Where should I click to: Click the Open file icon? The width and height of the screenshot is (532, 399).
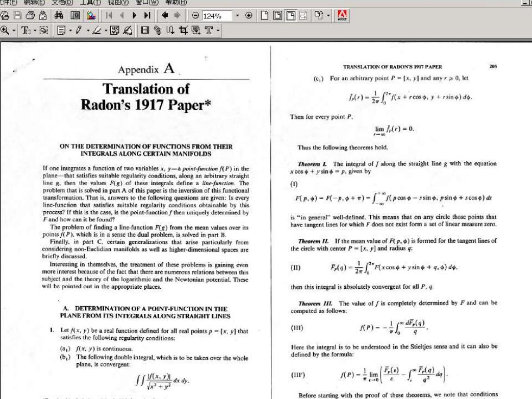pos(5,15)
